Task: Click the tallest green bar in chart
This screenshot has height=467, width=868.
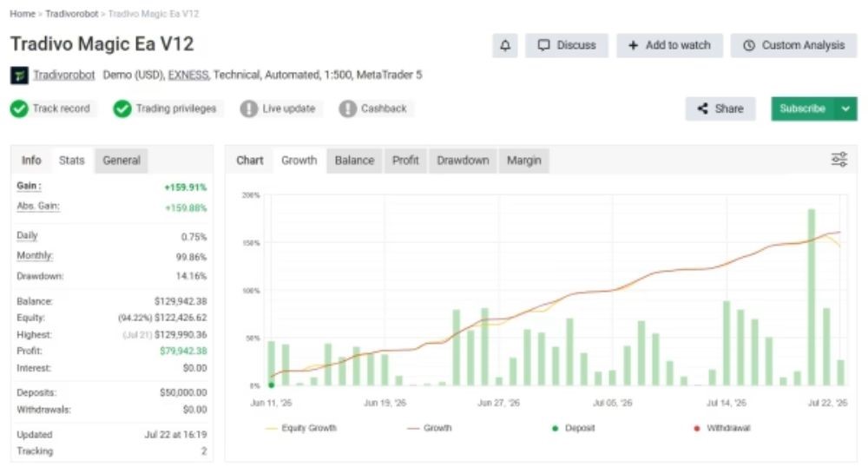Action: 811,297
